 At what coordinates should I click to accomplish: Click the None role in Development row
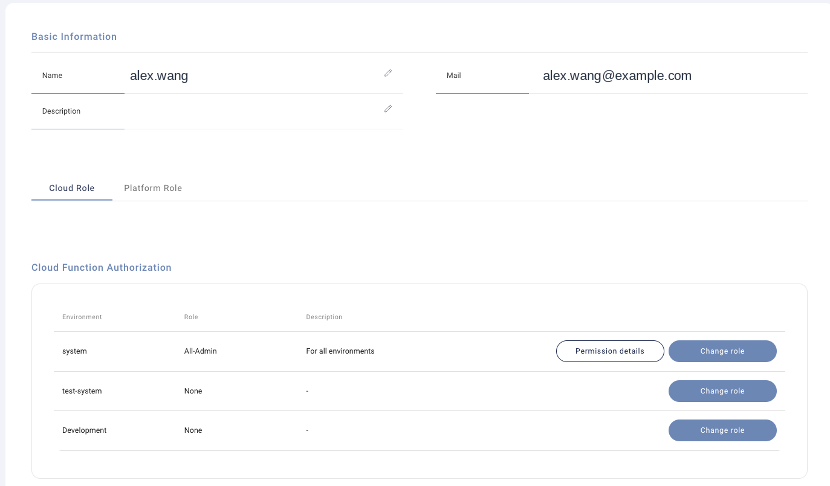[193, 430]
